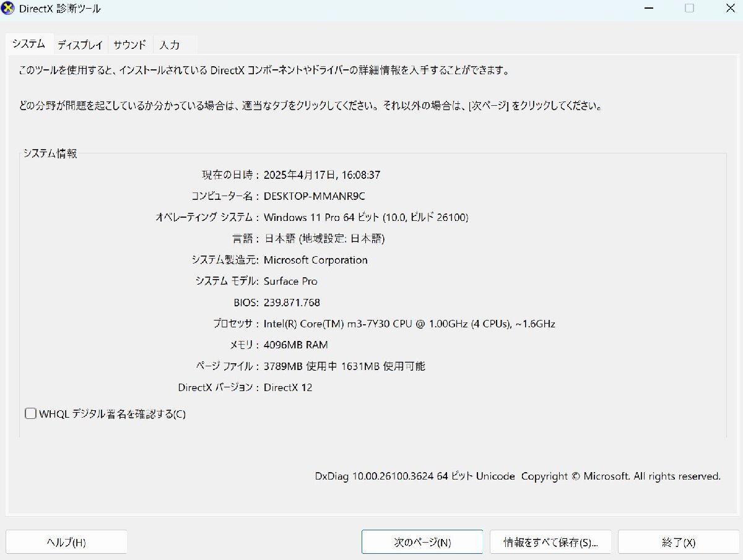This screenshot has height=560, width=743.
Task: Click the 次のページ(N) button
Action: [422, 541]
